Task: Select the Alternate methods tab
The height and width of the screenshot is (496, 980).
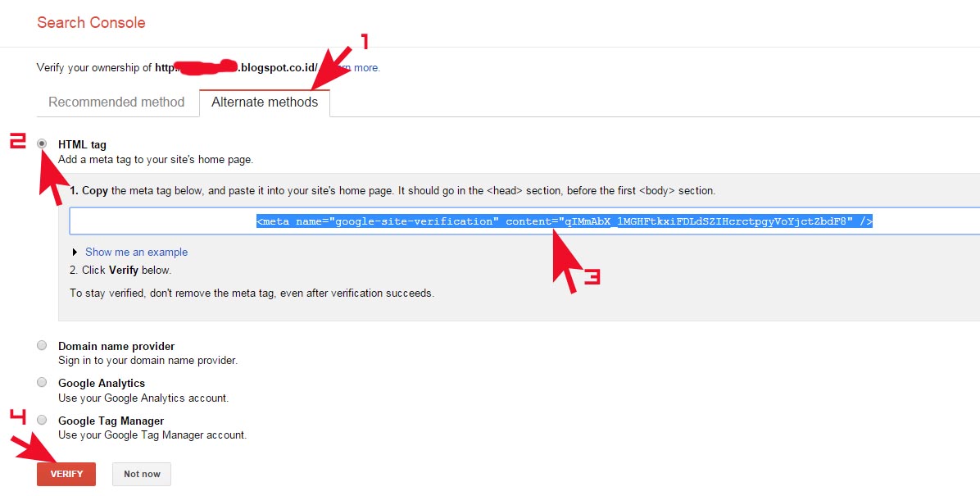Action: 265,102
